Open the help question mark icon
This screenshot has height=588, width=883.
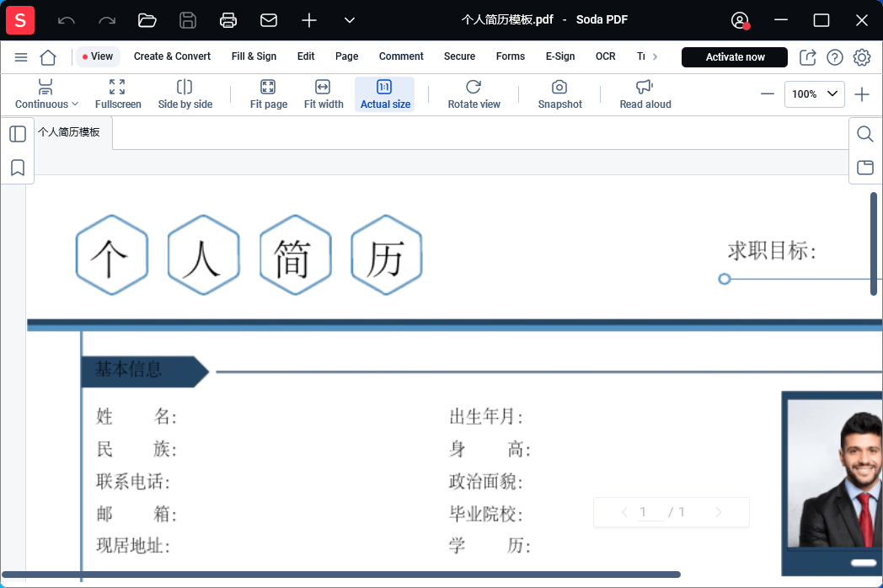click(x=835, y=57)
